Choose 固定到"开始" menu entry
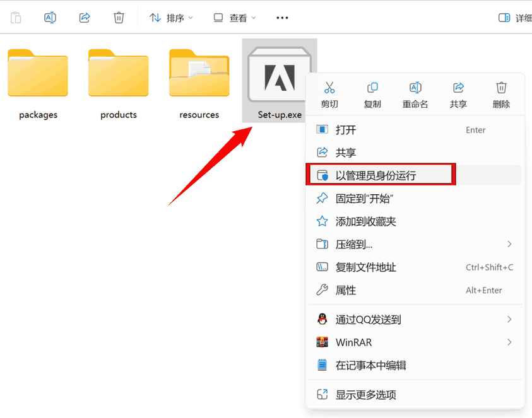 click(x=414, y=199)
